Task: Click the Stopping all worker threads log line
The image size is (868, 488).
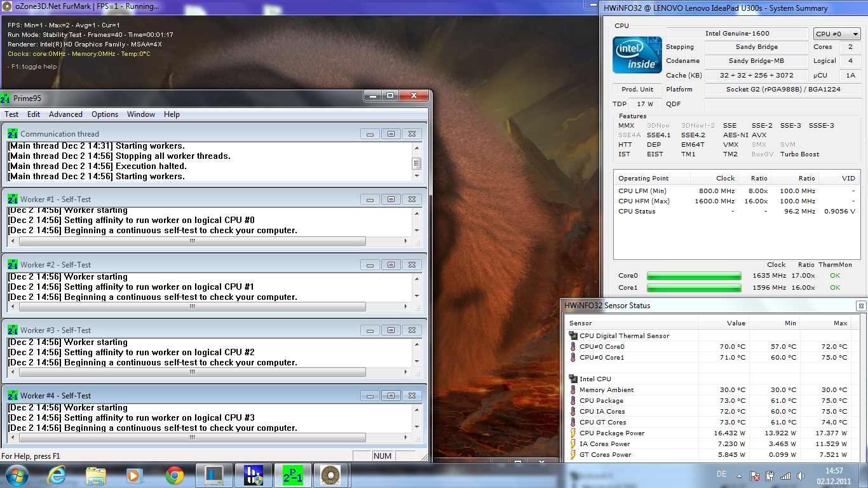Action: [x=119, y=156]
